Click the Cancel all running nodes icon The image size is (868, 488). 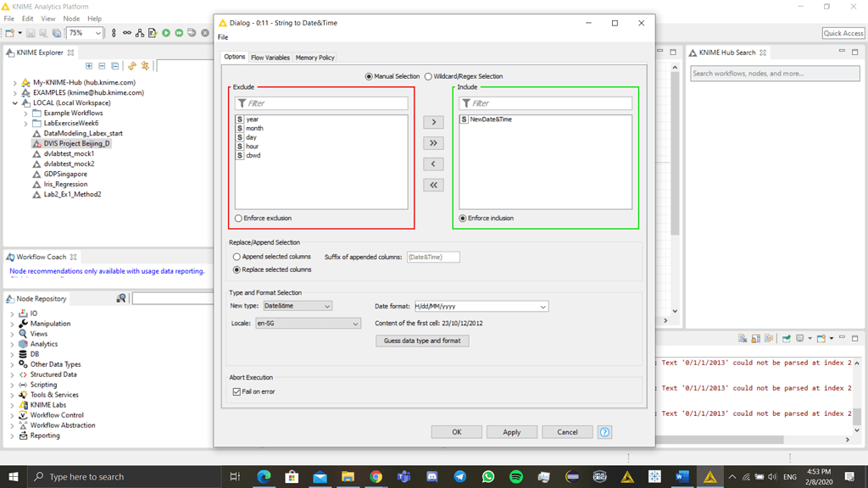[205, 33]
